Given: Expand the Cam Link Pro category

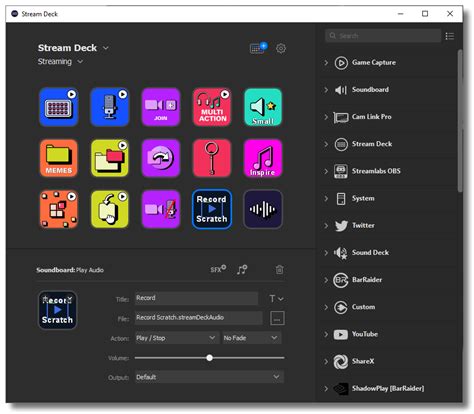Looking at the screenshot, I should coord(326,117).
